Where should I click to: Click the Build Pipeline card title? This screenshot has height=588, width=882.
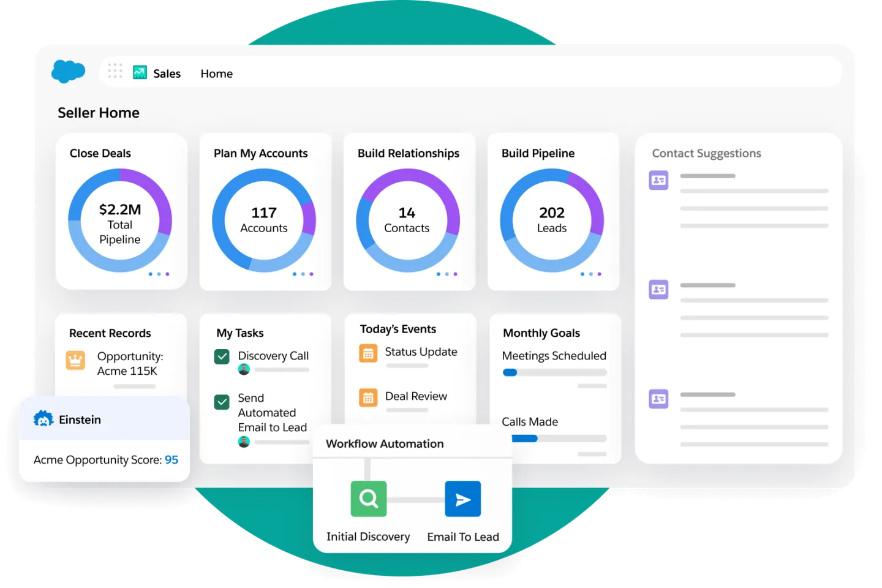538,153
